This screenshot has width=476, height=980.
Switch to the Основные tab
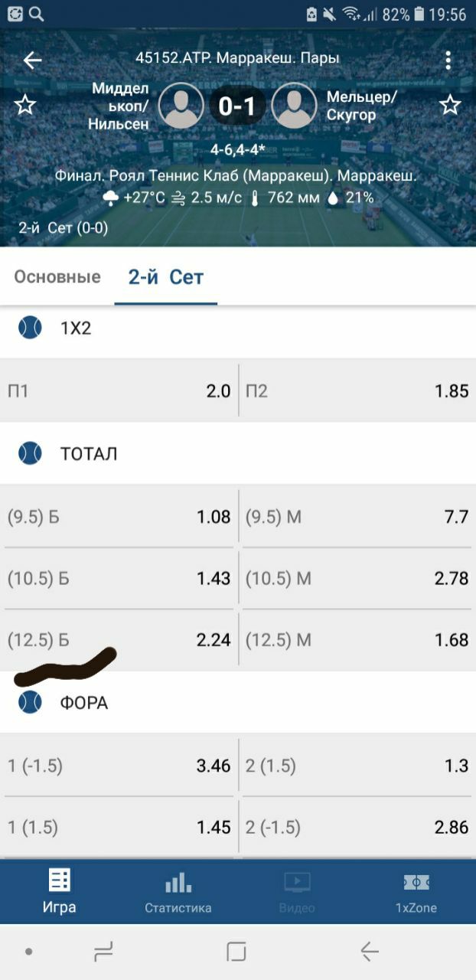[57, 276]
